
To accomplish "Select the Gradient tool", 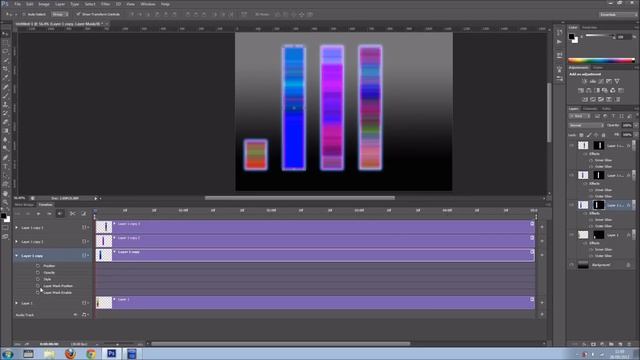I will (x=5, y=131).
